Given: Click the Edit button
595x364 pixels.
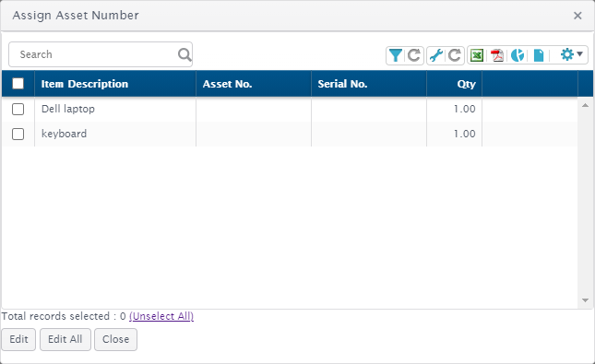Looking at the screenshot, I should point(18,339).
